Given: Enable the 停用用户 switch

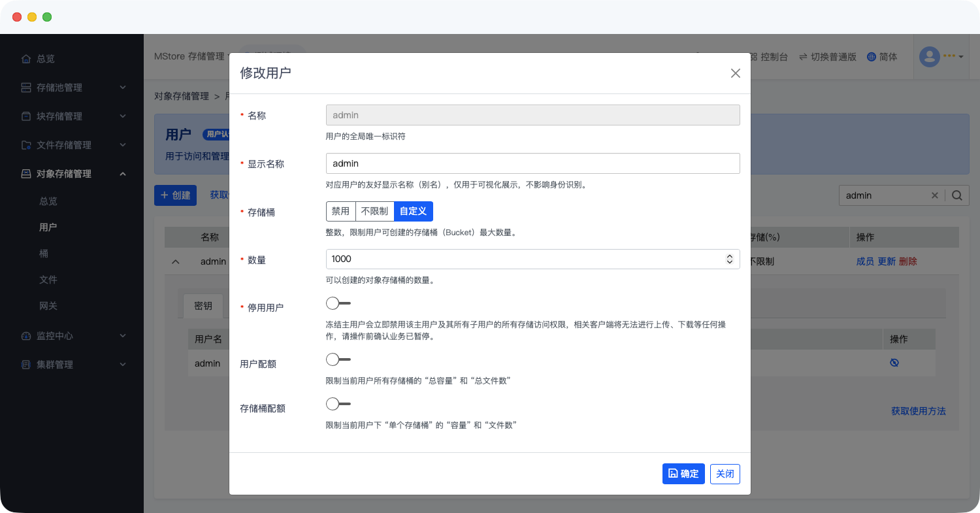Looking at the screenshot, I should coord(338,303).
